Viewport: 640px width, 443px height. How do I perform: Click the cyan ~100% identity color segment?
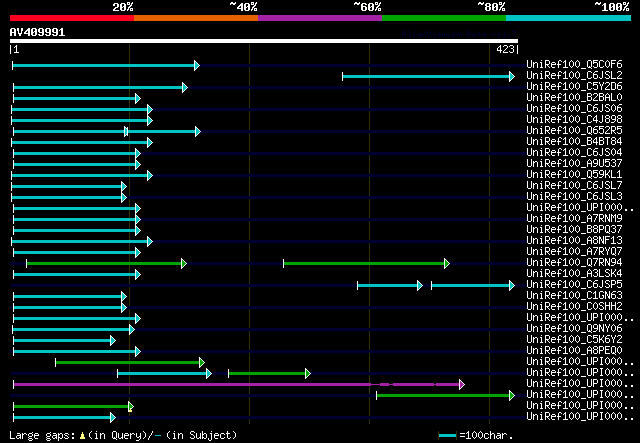click(569, 18)
